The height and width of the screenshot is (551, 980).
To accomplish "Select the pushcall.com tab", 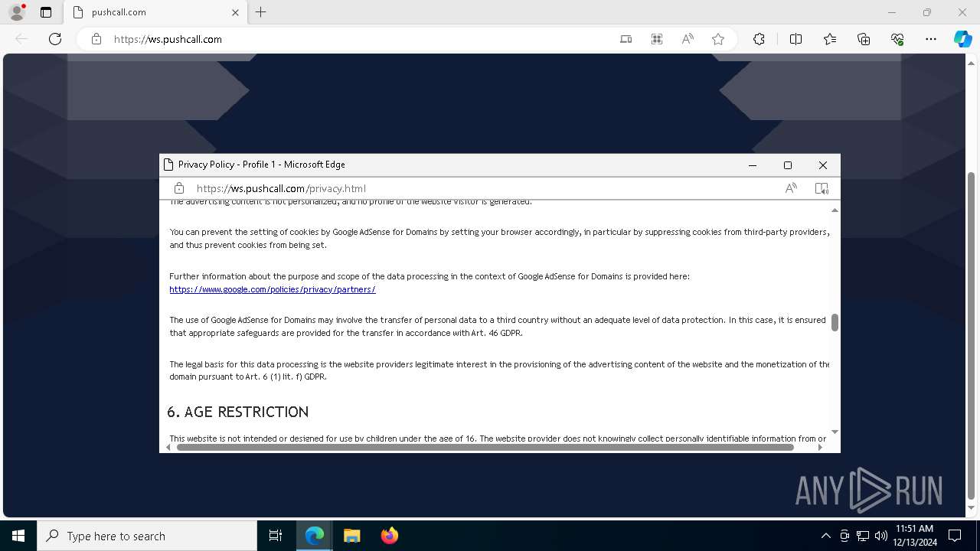I will pyautogui.click(x=155, y=12).
